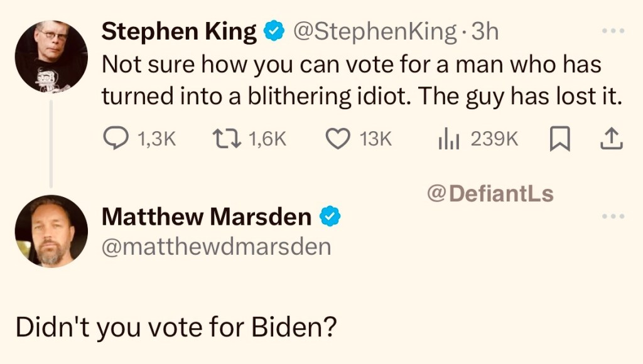Open Matthew Marsden's profile picture

point(51,232)
